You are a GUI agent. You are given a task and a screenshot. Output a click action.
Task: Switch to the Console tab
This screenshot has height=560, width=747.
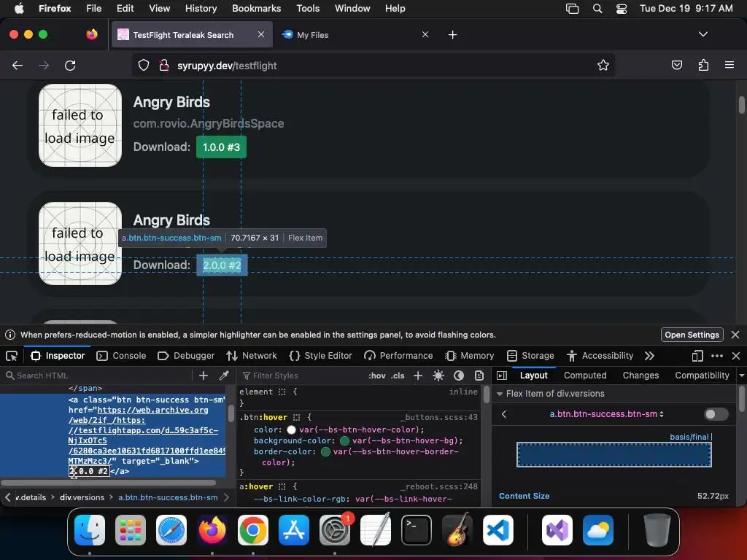121,356
